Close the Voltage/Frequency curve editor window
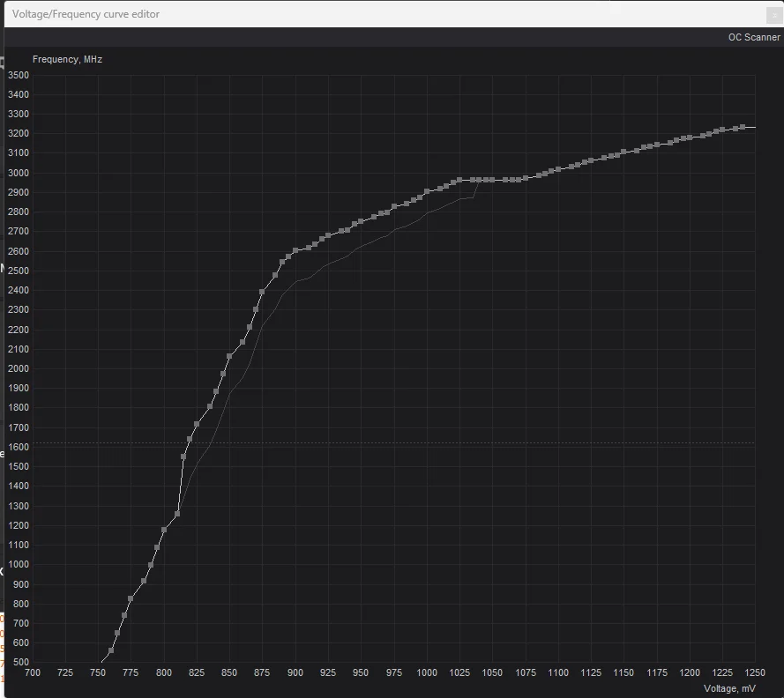The width and height of the screenshot is (784, 698). [774, 16]
